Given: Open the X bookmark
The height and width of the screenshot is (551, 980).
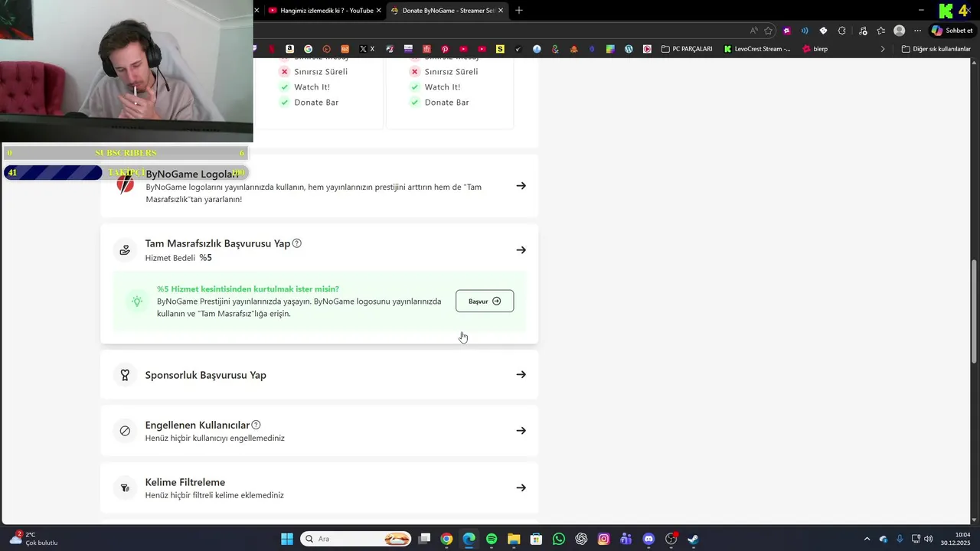Looking at the screenshot, I should point(367,49).
